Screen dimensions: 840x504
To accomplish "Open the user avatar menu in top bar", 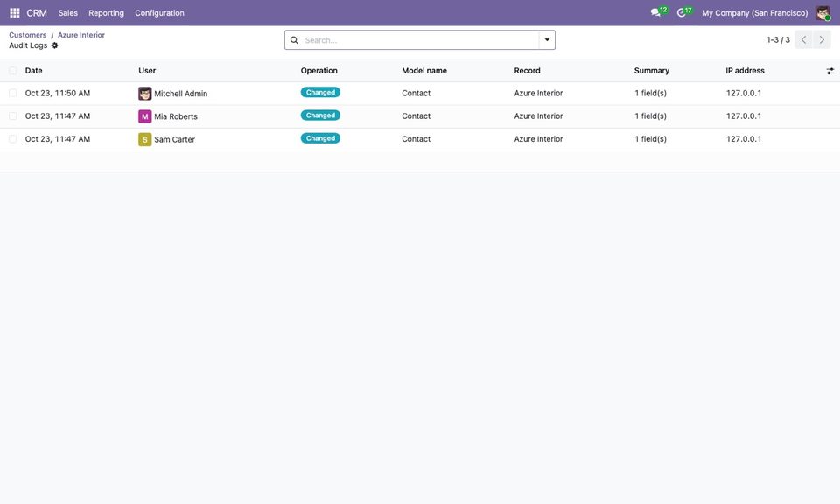I will [822, 13].
